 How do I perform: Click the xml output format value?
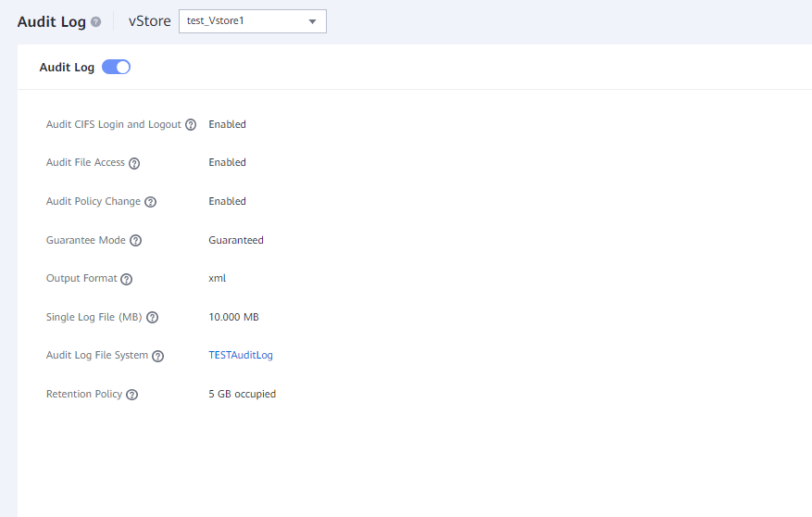click(x=218, y=278)
